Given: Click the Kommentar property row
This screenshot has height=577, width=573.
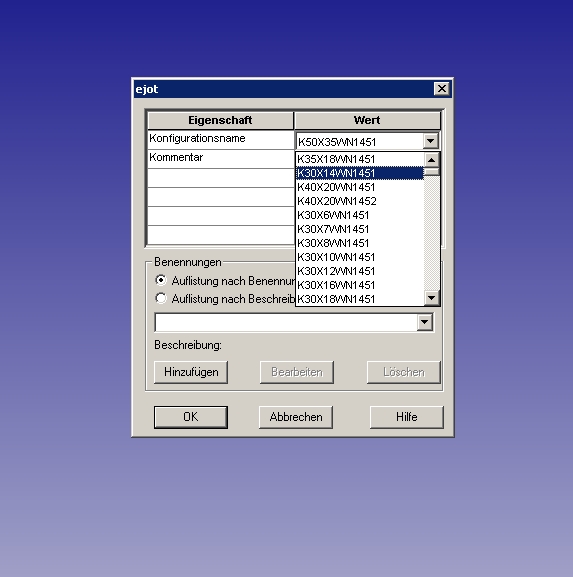Looking at the screenshot, I should (x=221, y=159).
